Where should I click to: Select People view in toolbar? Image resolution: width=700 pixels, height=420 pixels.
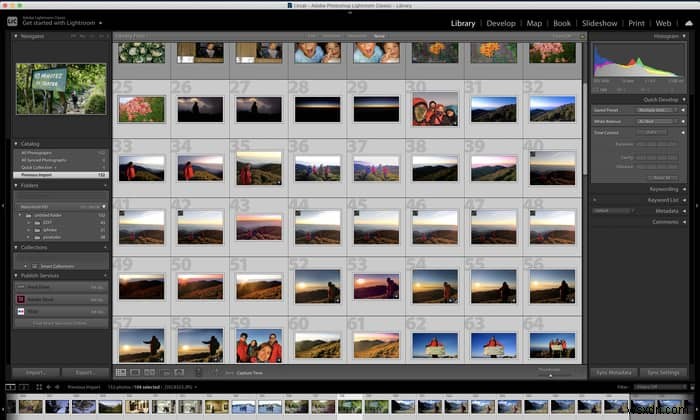point(179,372)
